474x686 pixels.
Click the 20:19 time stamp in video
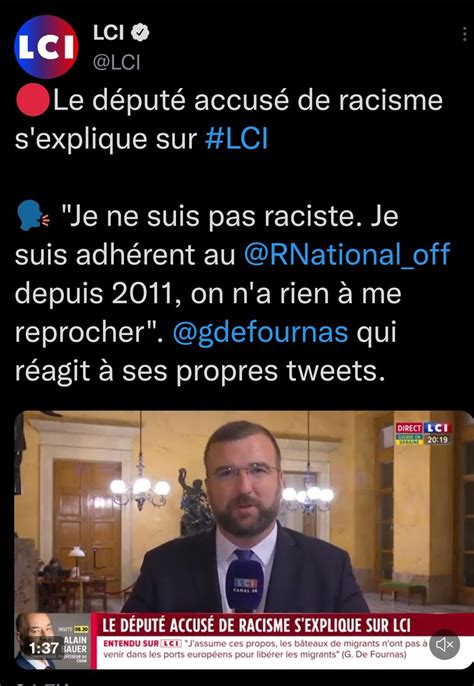(x=437, y=440)
